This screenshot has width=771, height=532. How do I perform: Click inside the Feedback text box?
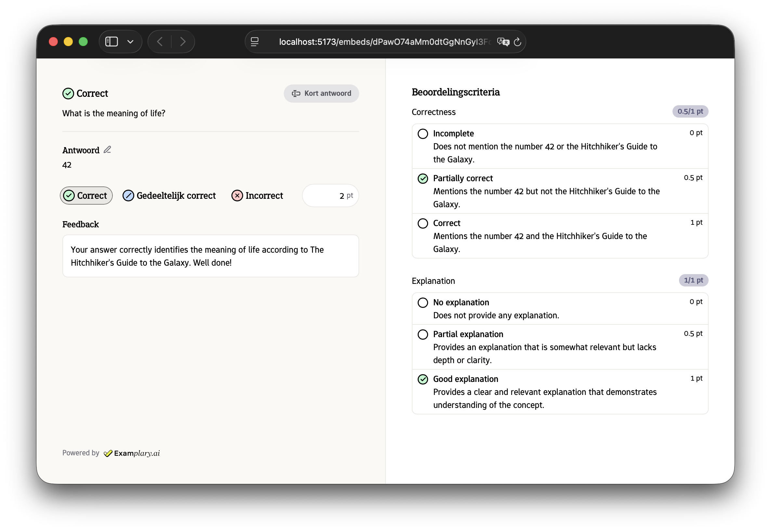211,256
